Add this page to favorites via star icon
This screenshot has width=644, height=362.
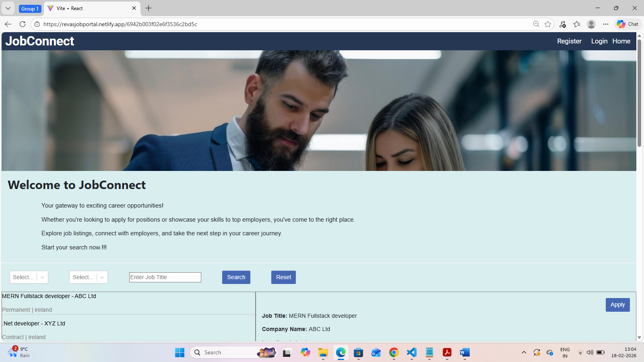(547, 24)
